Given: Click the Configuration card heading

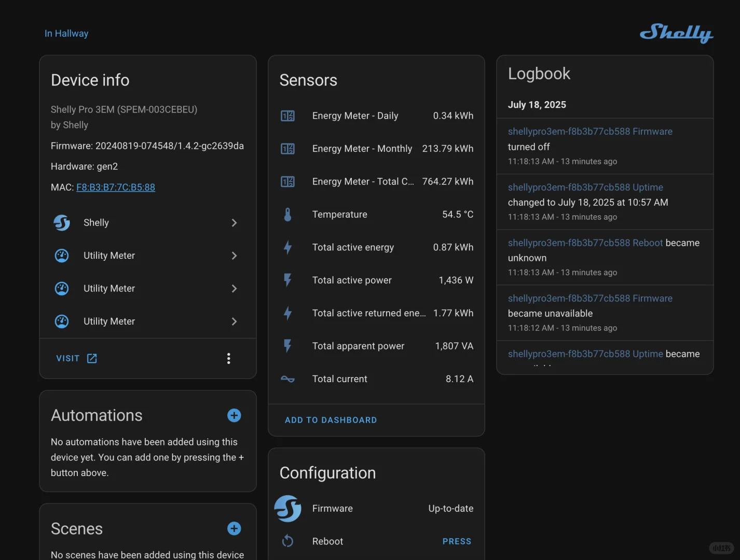Looking at the screenshot, I should point(328,473).
